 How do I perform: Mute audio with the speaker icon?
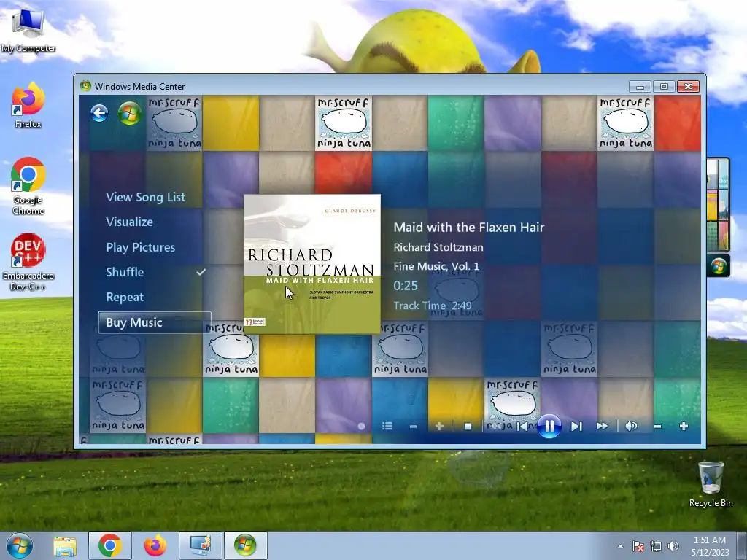(x=631, y=426)
